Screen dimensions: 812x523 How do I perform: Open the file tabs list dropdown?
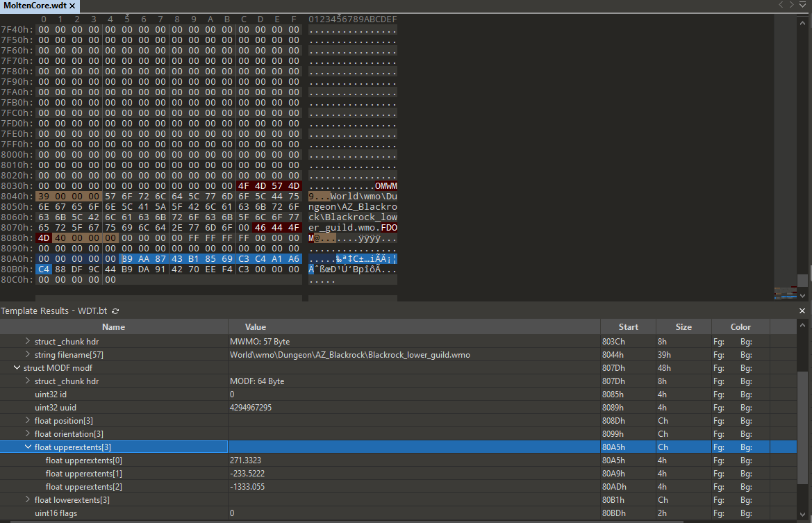[803, 5]
